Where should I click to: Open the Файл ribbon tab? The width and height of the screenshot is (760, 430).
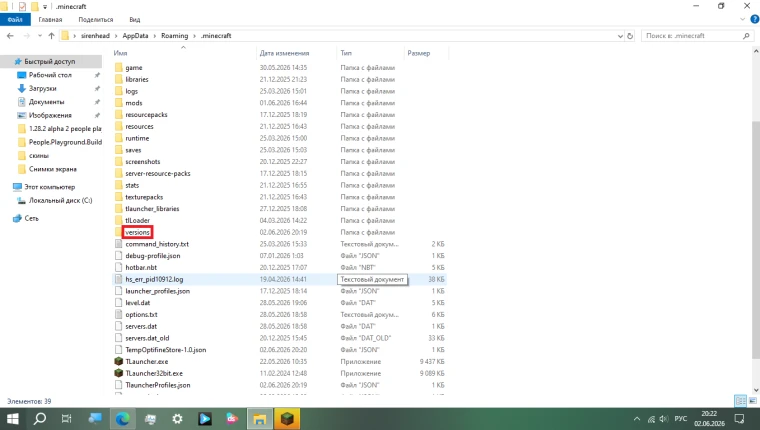[x=15, y=19]
